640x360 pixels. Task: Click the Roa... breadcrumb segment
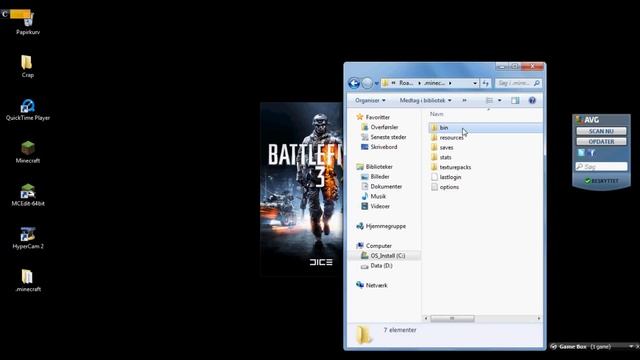click(406, 83)
